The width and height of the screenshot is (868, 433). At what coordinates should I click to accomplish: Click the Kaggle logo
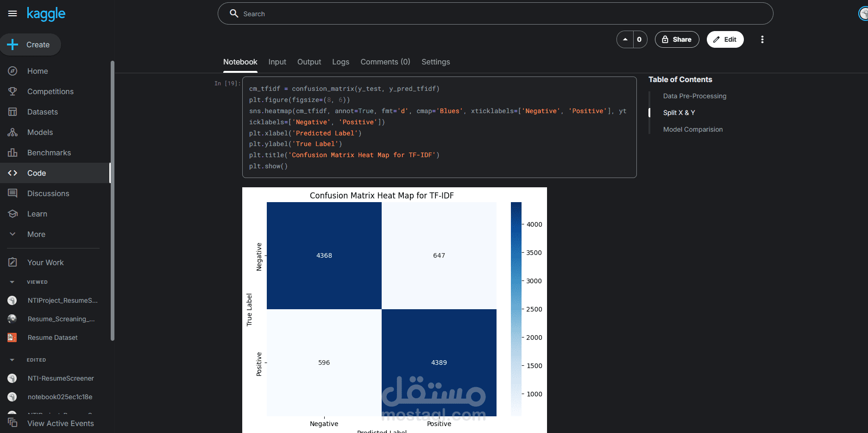tap(46, 14)
